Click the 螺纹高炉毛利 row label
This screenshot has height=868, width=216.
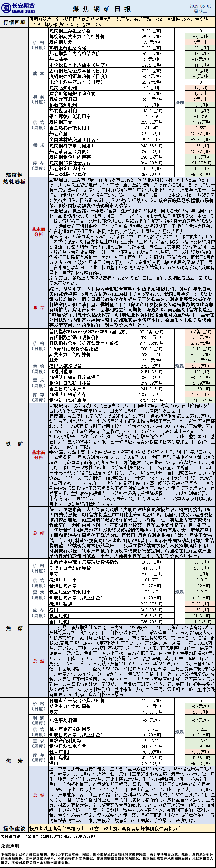(x=63, y=88)
